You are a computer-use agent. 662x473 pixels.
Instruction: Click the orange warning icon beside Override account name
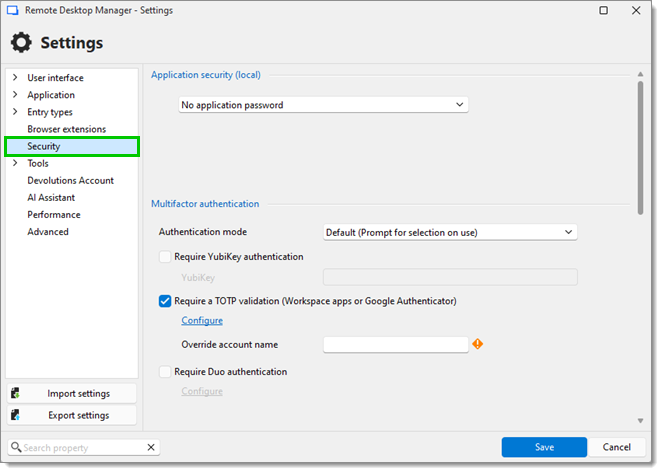478,344
